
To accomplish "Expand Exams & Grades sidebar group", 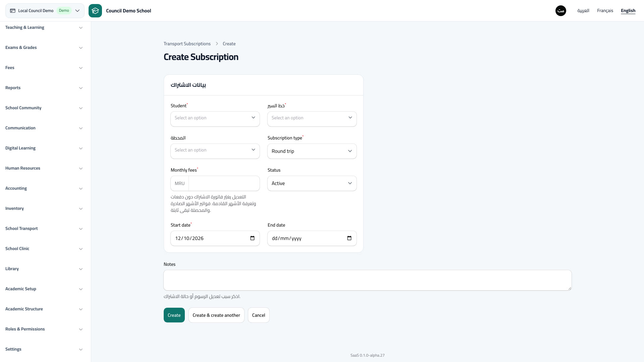I will click(x=44, y=48).
